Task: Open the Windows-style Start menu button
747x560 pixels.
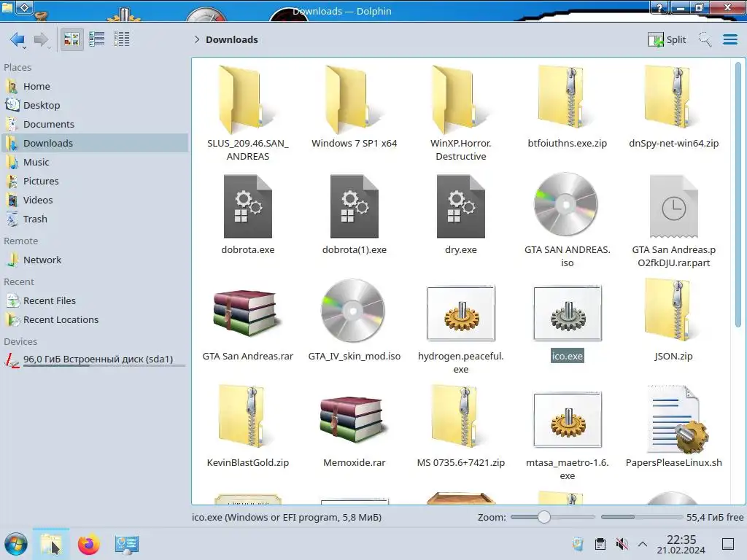Action: tap(16, 544)
